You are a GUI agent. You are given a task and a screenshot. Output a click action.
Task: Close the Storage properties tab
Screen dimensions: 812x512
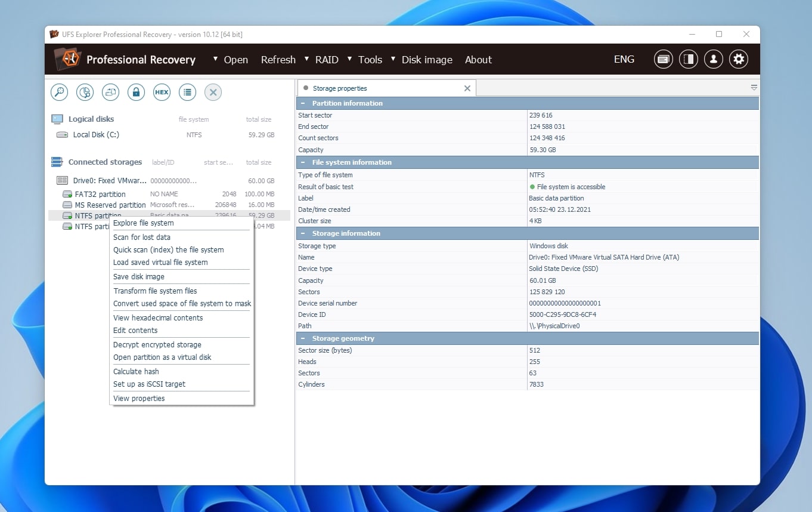(x=467, y=88)
